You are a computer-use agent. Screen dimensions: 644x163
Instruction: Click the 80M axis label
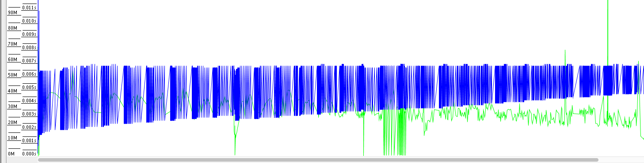tap(12, 28)
